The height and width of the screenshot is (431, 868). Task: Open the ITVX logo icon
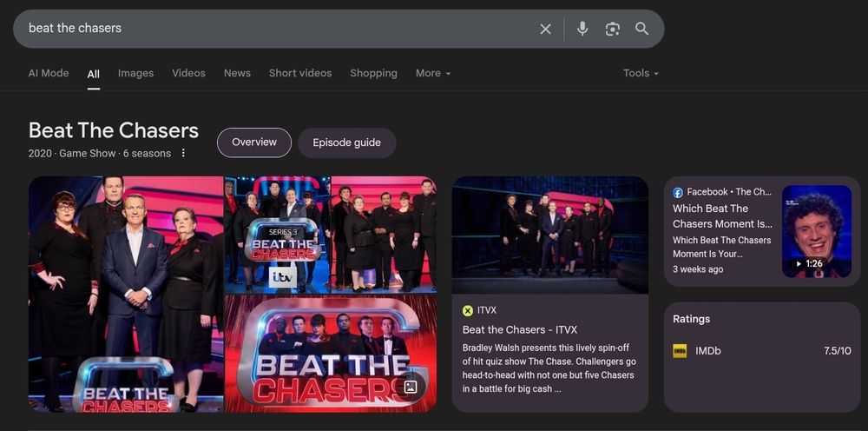coord(468,311)
